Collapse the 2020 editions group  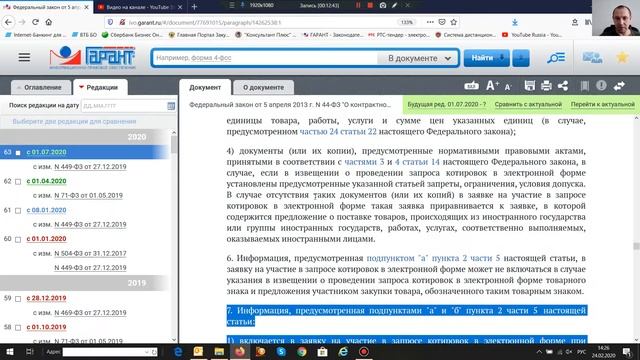(x=84, y=137)
